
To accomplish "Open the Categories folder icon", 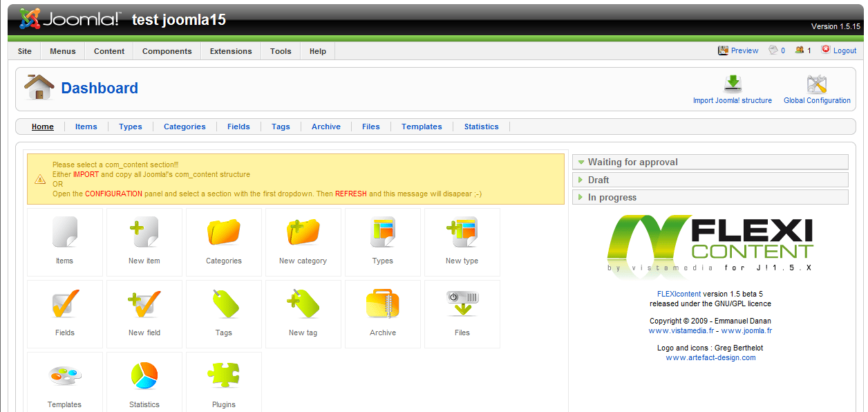I will pos(224,232).
